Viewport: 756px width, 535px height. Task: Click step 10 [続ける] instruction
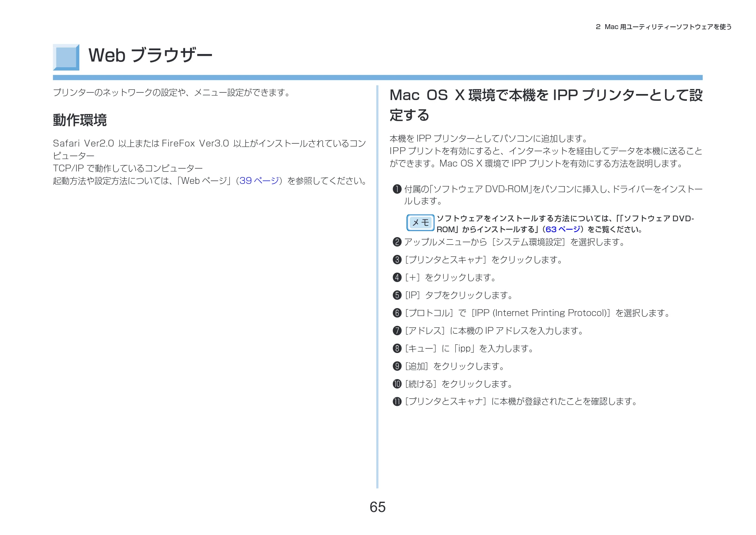pyautogui.click(x=459, y=384)
